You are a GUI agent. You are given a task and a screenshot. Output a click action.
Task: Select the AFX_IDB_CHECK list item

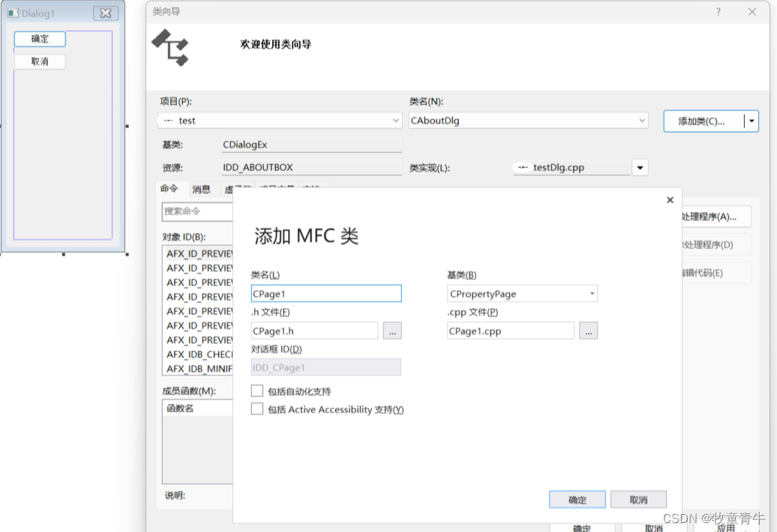(x=199, y=354)
